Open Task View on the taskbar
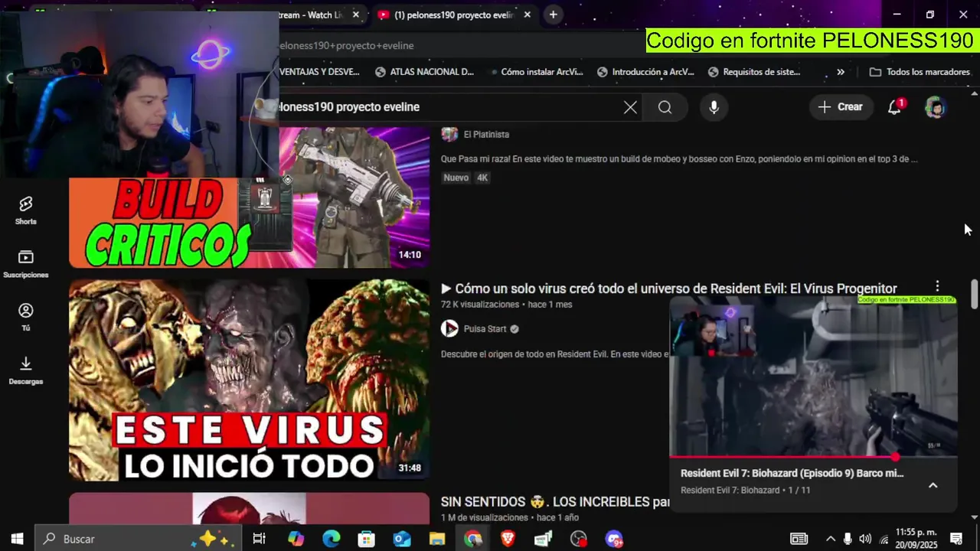The width and height of the screenshot is (980, 551). pos(259,539)
